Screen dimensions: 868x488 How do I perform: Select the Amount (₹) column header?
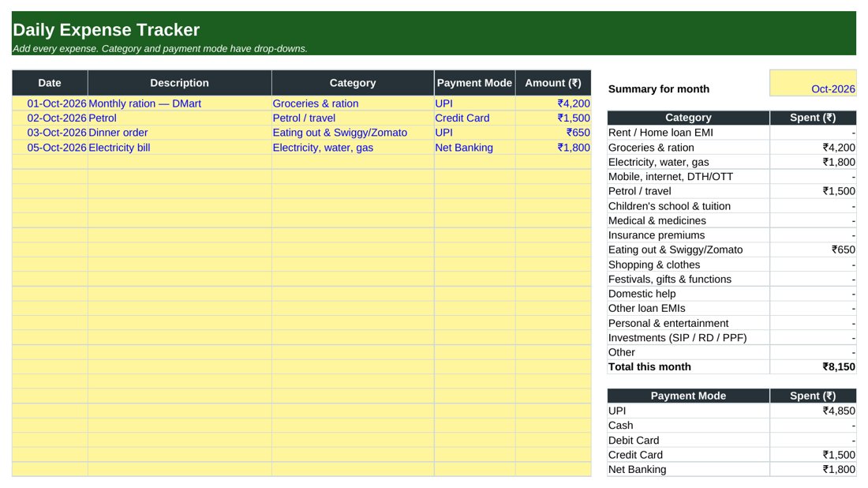click(553, 83)
